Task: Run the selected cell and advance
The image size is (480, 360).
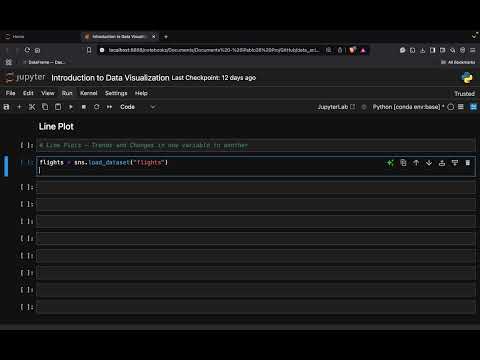Action: click(71, 107)
